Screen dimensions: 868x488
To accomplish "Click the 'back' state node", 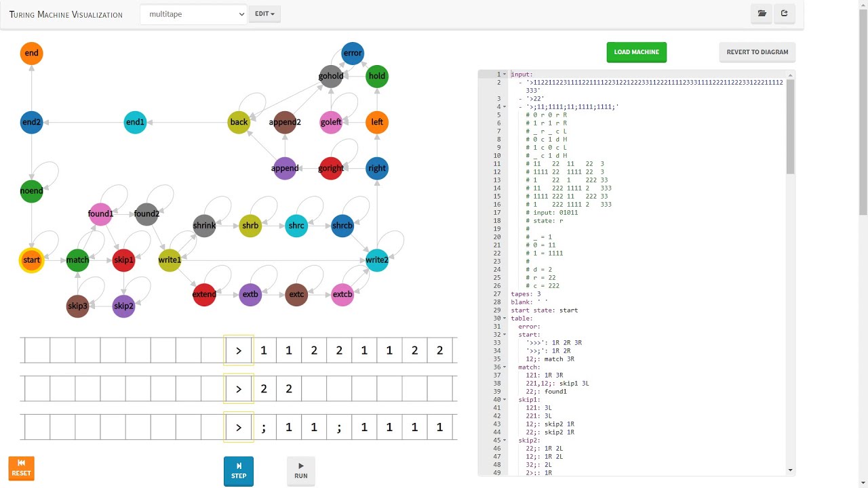I will click(x=239, y=122).
